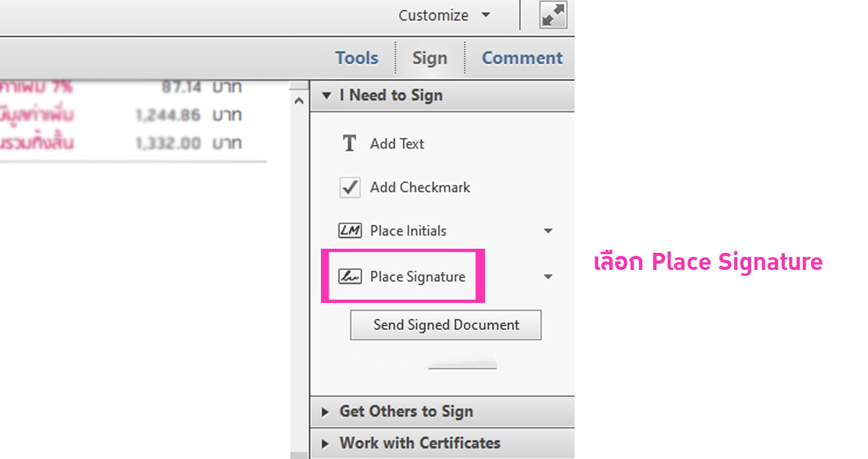
Task: Click the Add Checkmark icon
Action: tap(350, 187)
